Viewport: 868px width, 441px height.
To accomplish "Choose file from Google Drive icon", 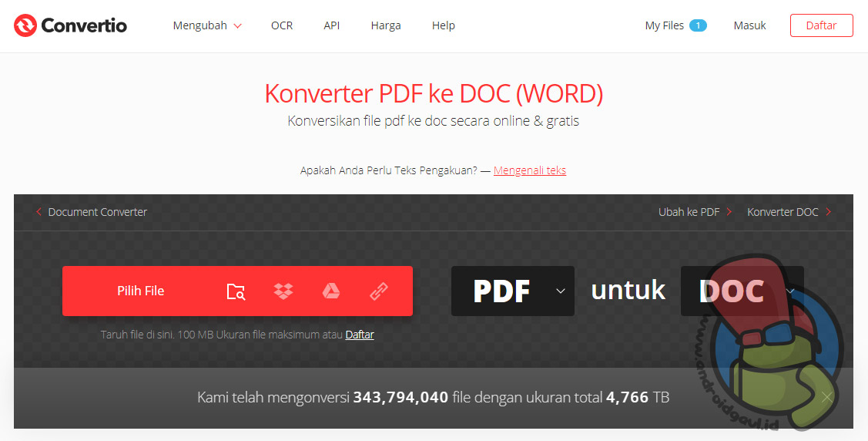I will [x=331, y=291].
